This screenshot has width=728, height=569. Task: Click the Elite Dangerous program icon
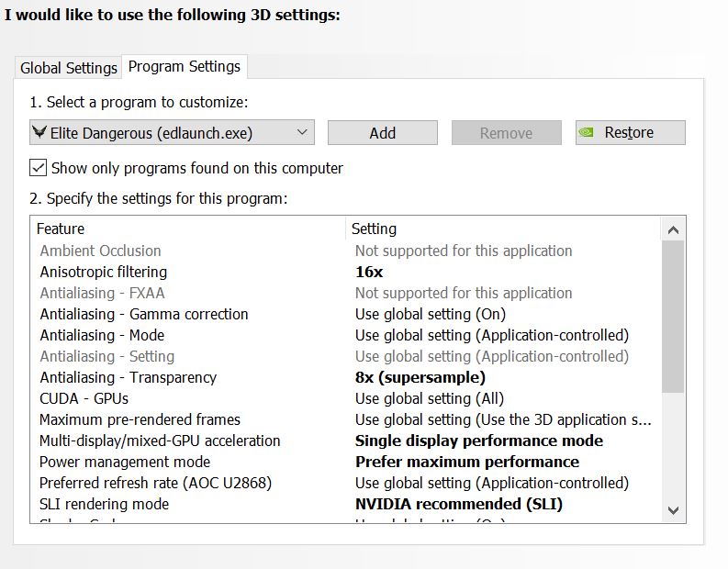(39, 132)
